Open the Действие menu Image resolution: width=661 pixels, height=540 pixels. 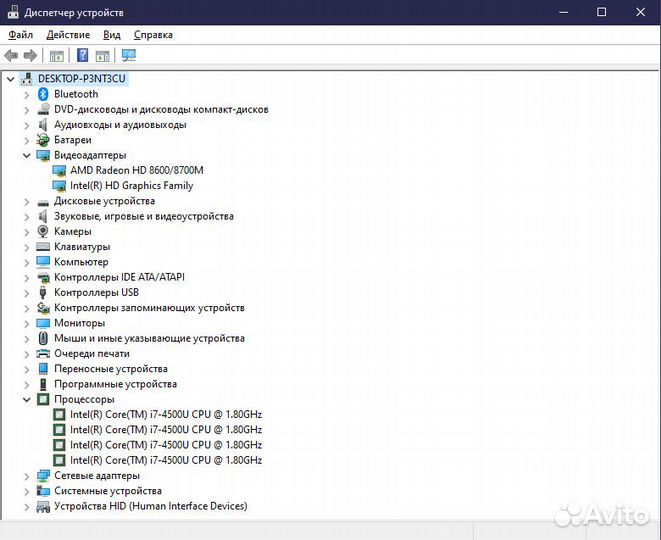(x=68, y=35)
